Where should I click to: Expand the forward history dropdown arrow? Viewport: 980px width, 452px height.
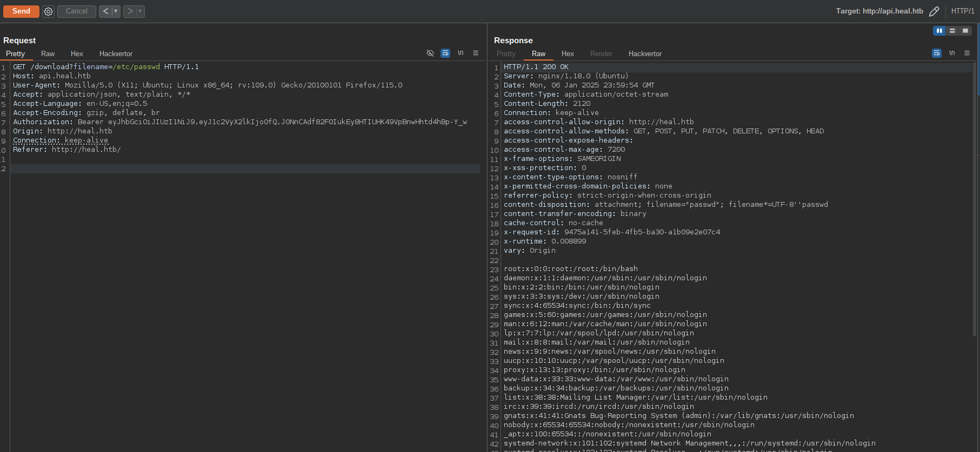pos(140,11)
